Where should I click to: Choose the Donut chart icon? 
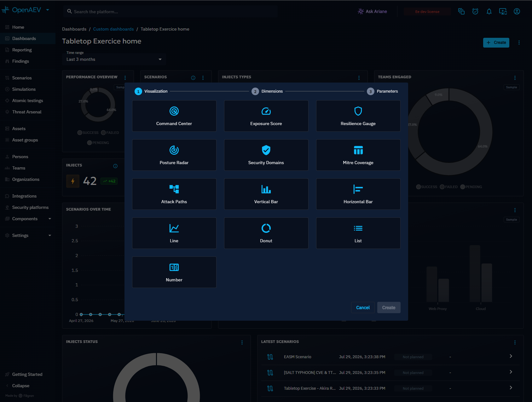pyautogui.click(x=266, y=228)
